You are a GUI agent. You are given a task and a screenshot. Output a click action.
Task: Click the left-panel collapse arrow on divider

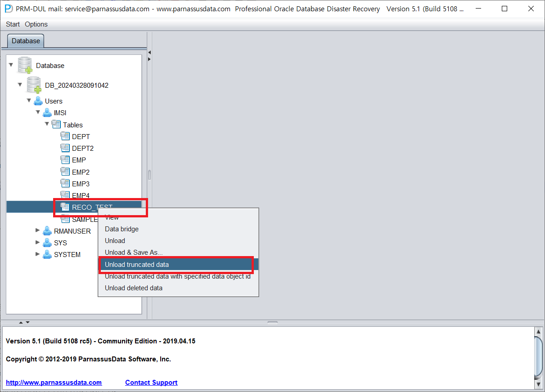pos(149,53)
